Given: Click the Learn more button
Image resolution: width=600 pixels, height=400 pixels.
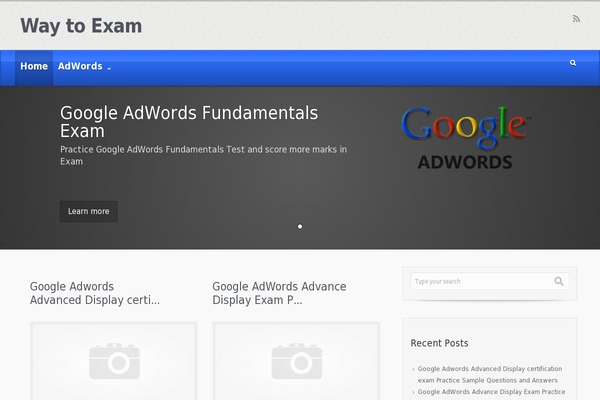Looking at the screenshot, I should 89,211.
